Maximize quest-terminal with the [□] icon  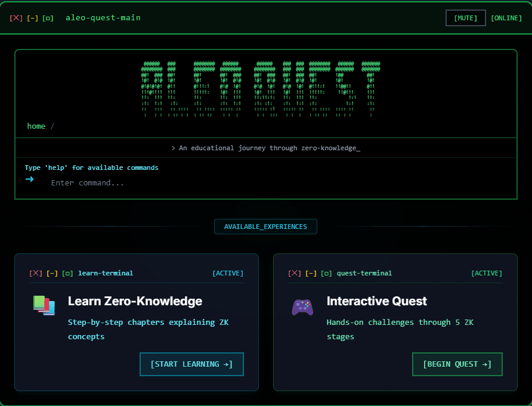click(x=326, y=273)
